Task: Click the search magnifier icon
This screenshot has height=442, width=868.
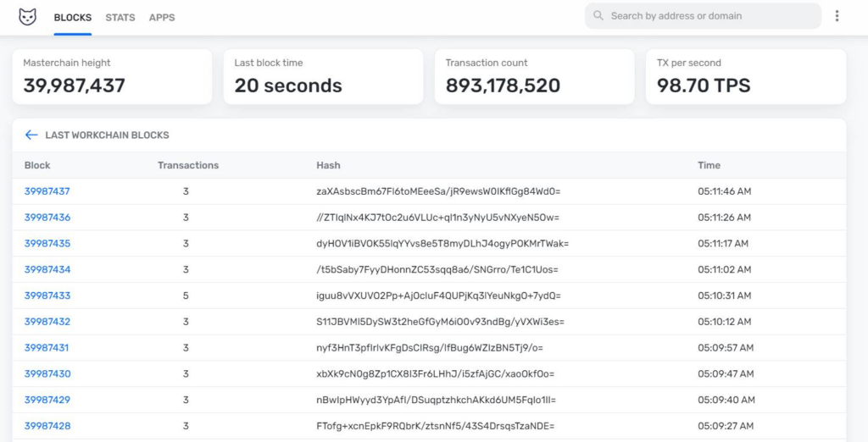Action: click(x=598, y=15)
